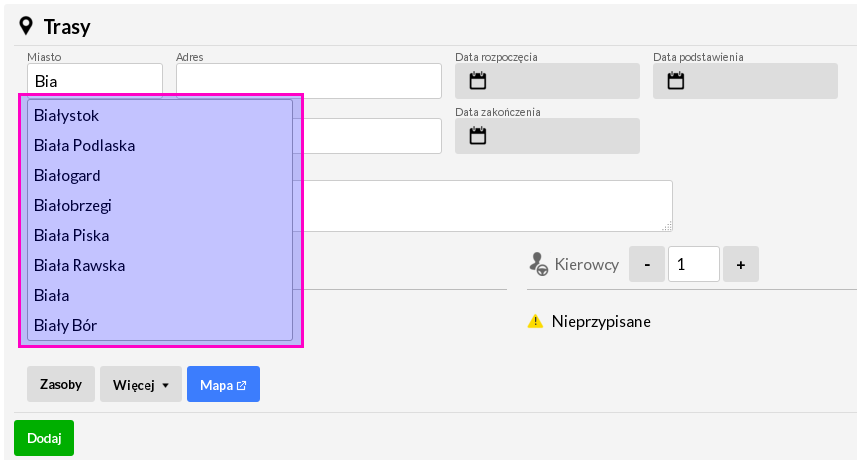Viewport: 857px width, 460px height.
Task: Click the Kierowcy driver icon
Action: pyautogui.click(x=538, y=264)
